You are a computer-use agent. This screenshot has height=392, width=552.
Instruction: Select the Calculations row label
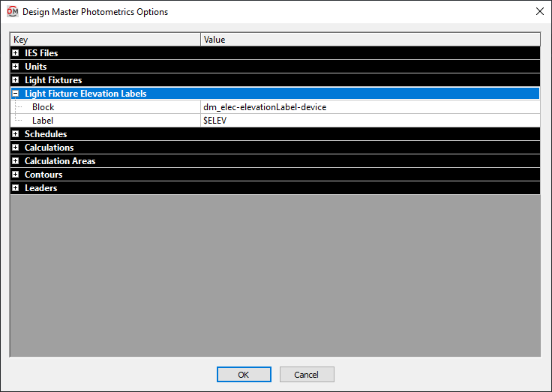click(49, 148)
